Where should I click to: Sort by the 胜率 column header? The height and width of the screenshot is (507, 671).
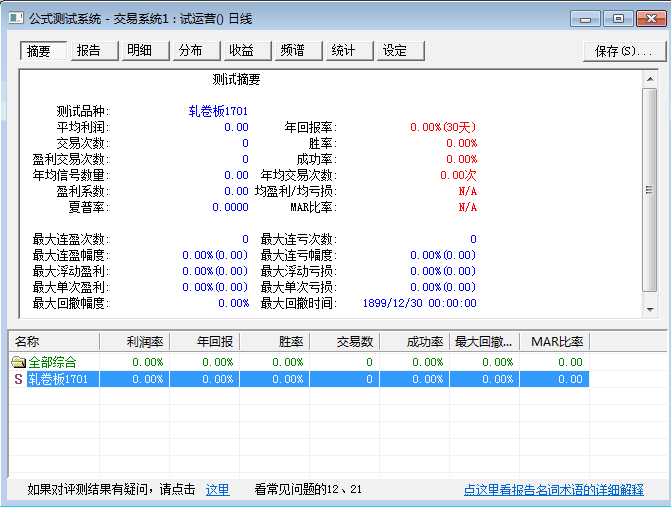tap(275, 341)
